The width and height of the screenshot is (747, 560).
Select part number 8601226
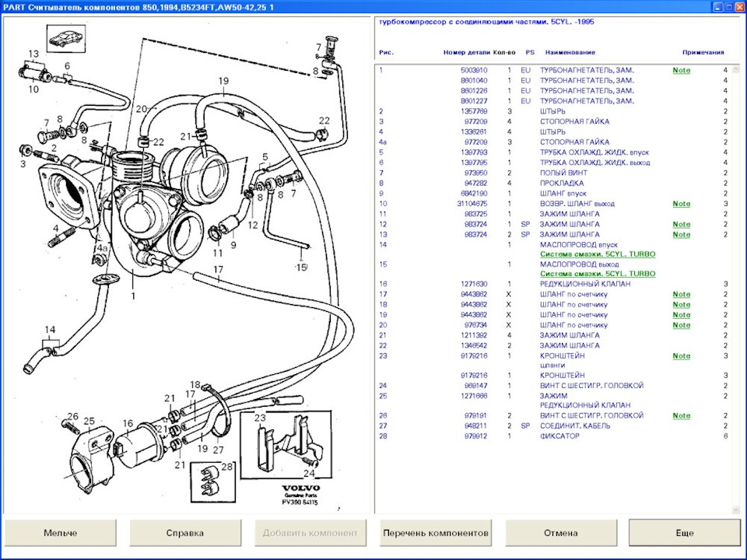(x=474, y=90)
